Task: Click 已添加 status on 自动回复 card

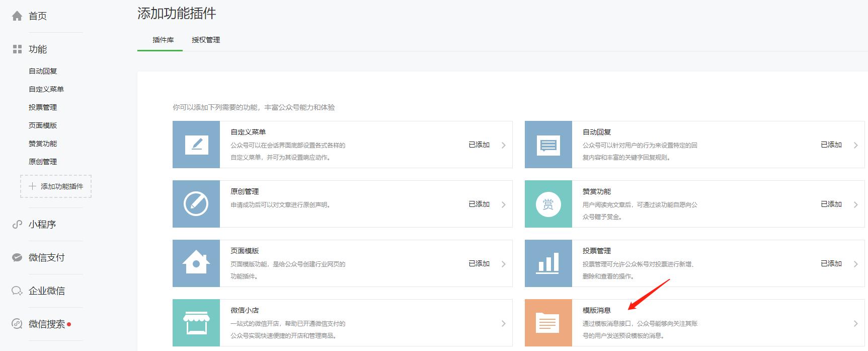Action: tap(831, 145)
